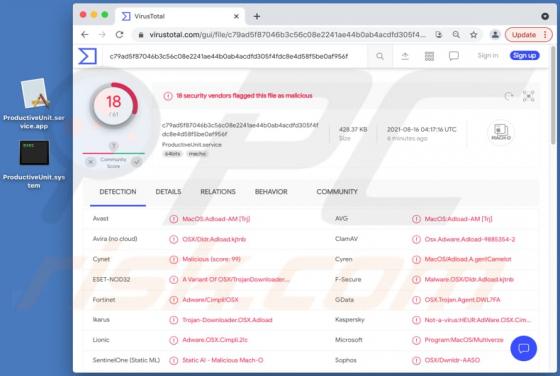Click the browser address bar URL

[x=288, y=35]
